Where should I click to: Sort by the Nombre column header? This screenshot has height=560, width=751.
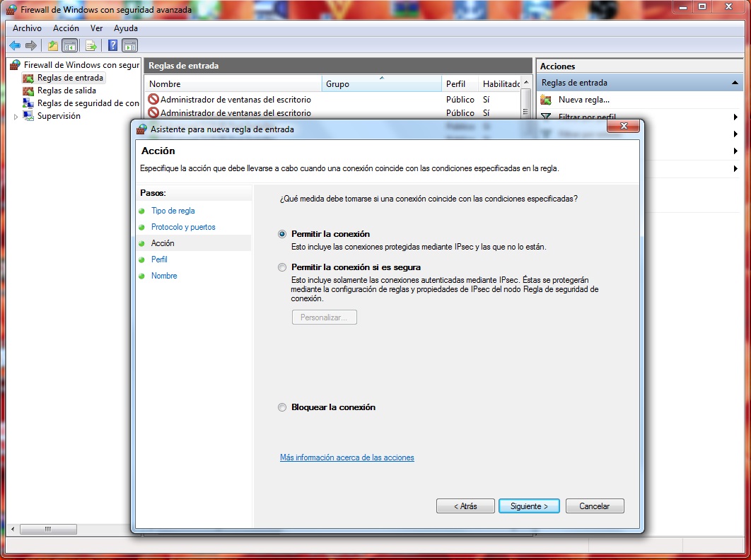pos(233,84)
